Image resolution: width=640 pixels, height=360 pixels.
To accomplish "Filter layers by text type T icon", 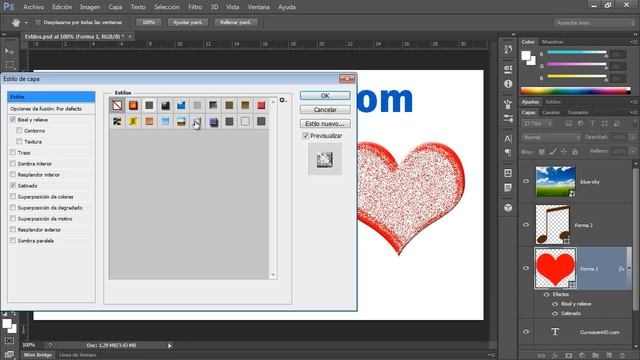I will pyautogui.click(x=593, y=123).
